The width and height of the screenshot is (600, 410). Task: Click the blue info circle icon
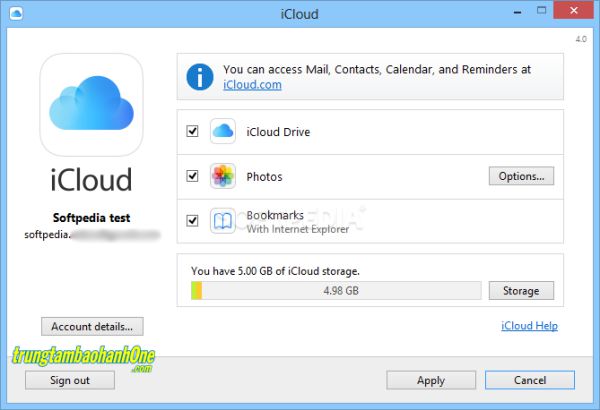click(x=200, y=77)
